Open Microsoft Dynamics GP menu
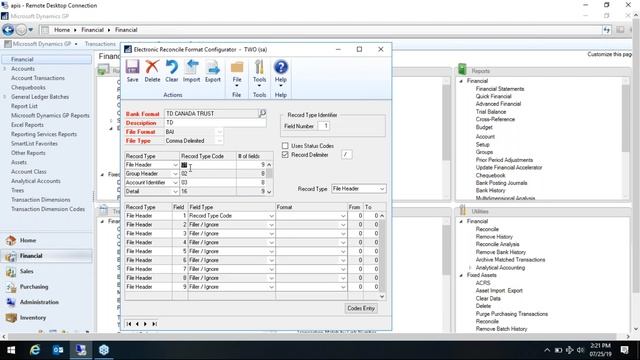This screenshot has width=640, height=360. pyautogui.click(x=41, y=44)
